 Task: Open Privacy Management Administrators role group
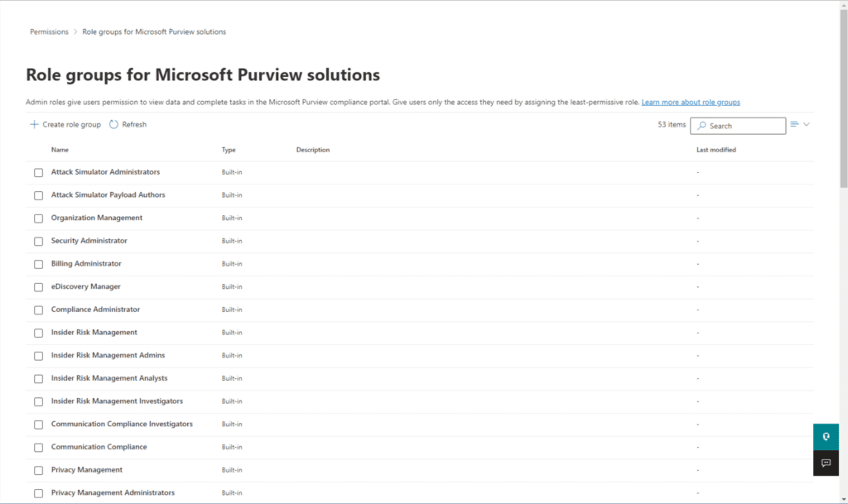click(113, 492)
